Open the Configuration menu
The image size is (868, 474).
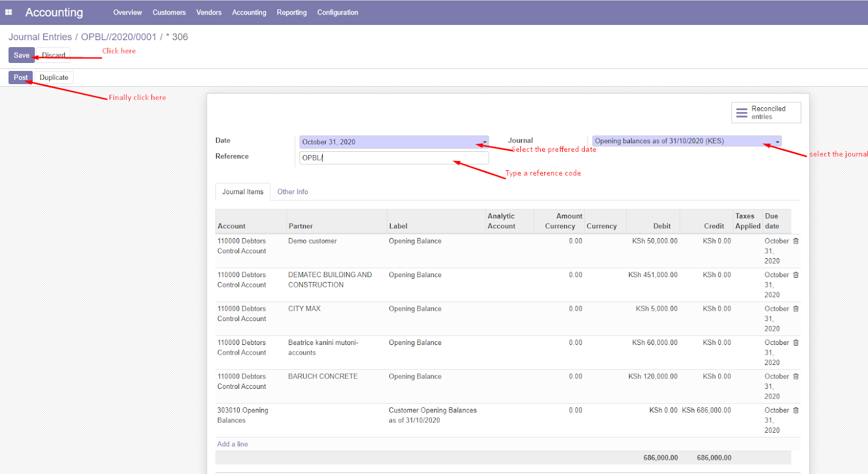point(337,12)
